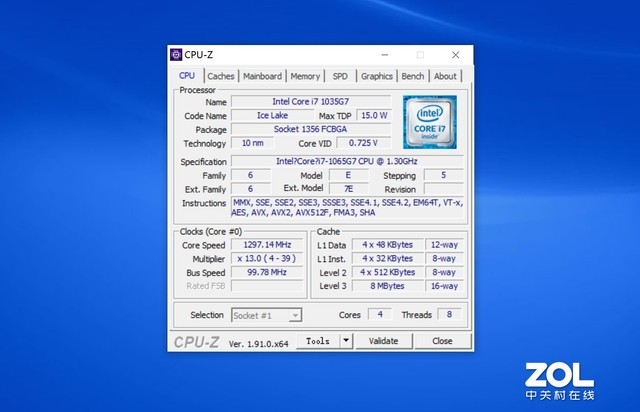Click the Intel Core i7 logo badge
Image resolution: width=640 pixels, height=412 pixels.
point(430,121)
